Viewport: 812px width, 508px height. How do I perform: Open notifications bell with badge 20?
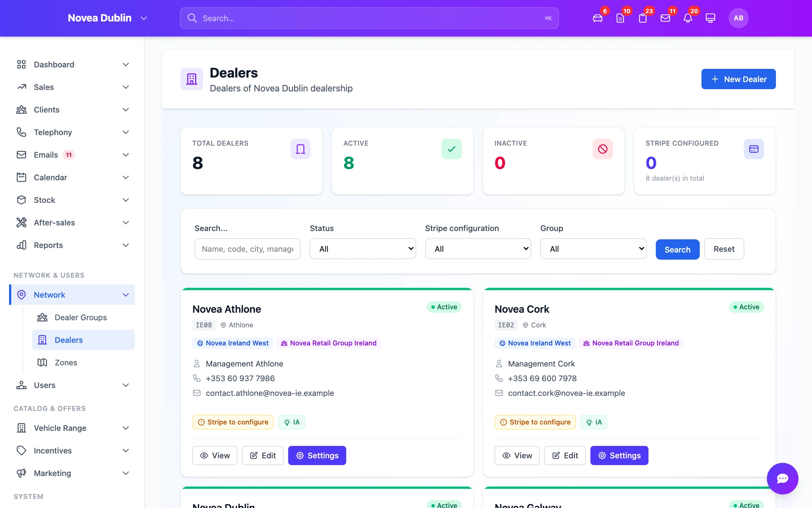click(688, 18)
